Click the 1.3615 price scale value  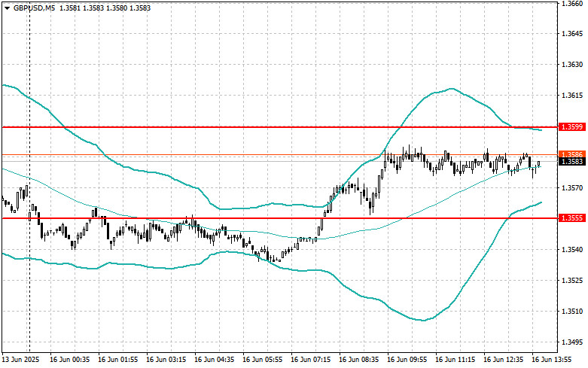(572, 95)
